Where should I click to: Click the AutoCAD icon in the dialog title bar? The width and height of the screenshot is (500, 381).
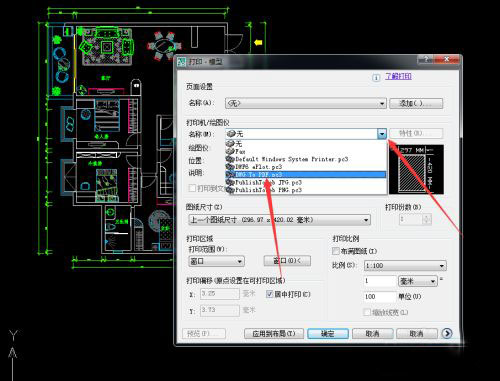(x=181, y=62)
